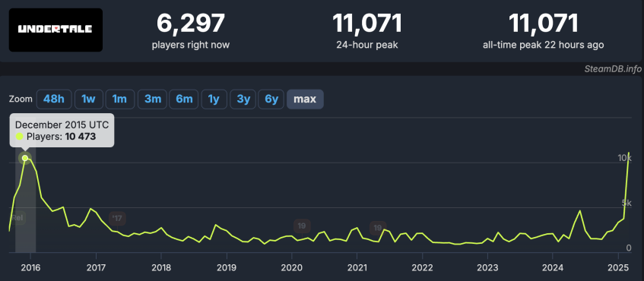Click the 6,297 players right now stat

pyautogui.click(x=191, y=30)
